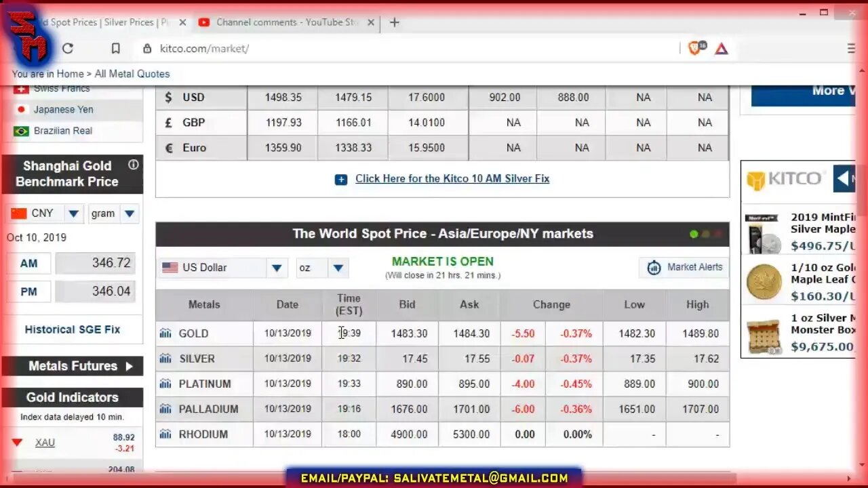The height and width of the screenshot is (488, 868).
Task: Click the GBP row in fix table
Action: pyautogui.click(x=442, y=123)
